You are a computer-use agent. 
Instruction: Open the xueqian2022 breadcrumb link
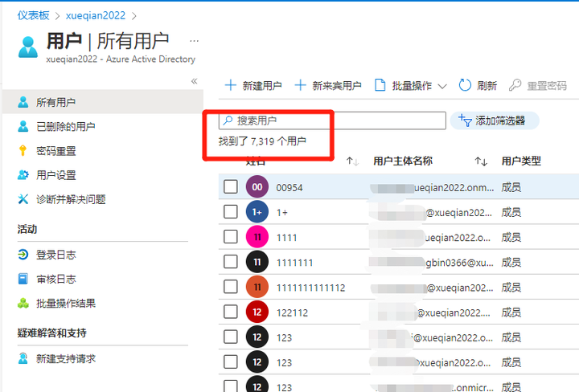point(96,15)
